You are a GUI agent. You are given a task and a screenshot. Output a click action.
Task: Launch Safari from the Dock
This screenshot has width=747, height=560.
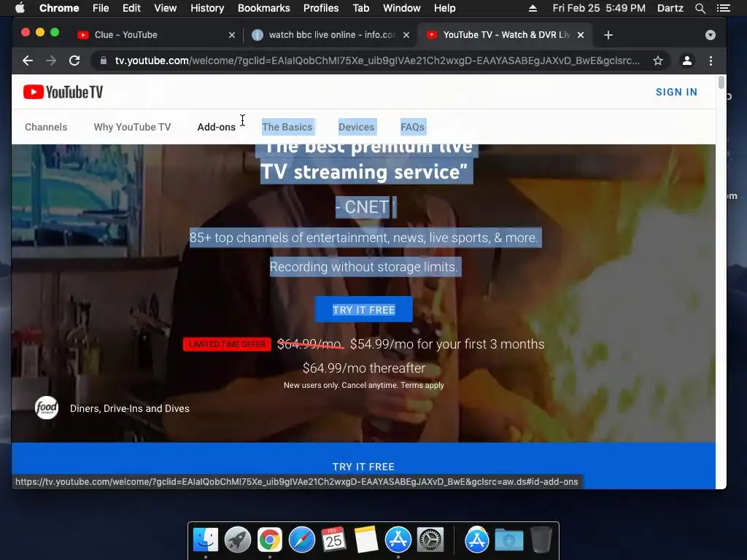[301, 540]
